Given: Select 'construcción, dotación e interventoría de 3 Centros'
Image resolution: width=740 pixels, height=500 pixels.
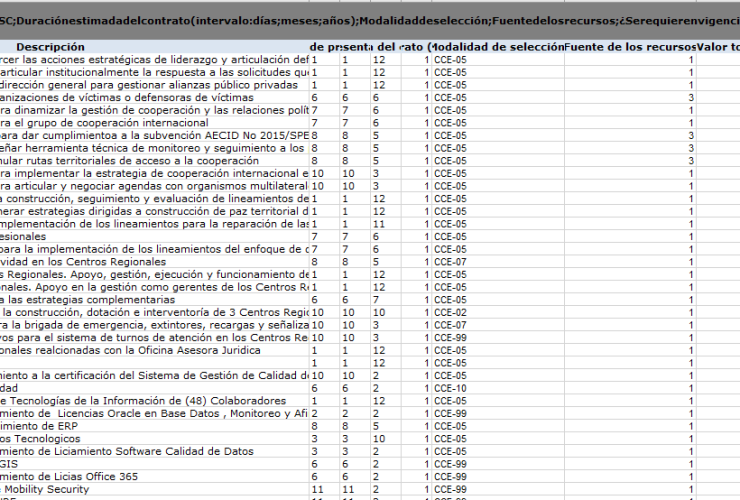Looking at the screenshot, I should coord(155,312).
